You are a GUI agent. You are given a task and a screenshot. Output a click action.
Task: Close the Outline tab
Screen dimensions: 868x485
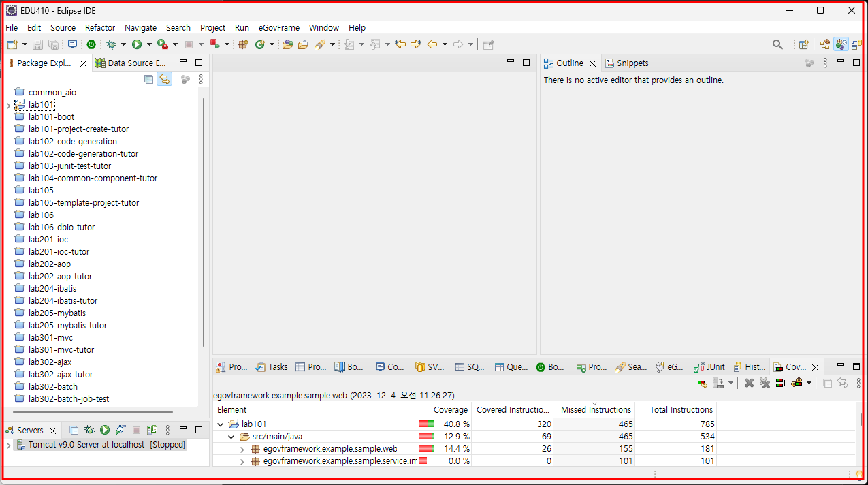pyautogui.click(x=592, y=63)
